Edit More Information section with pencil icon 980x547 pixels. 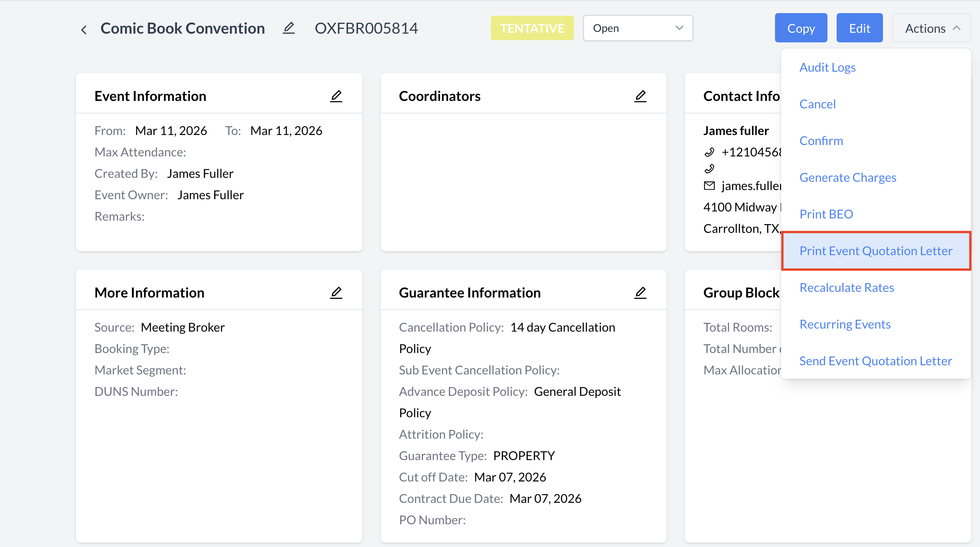coord(336,293)
